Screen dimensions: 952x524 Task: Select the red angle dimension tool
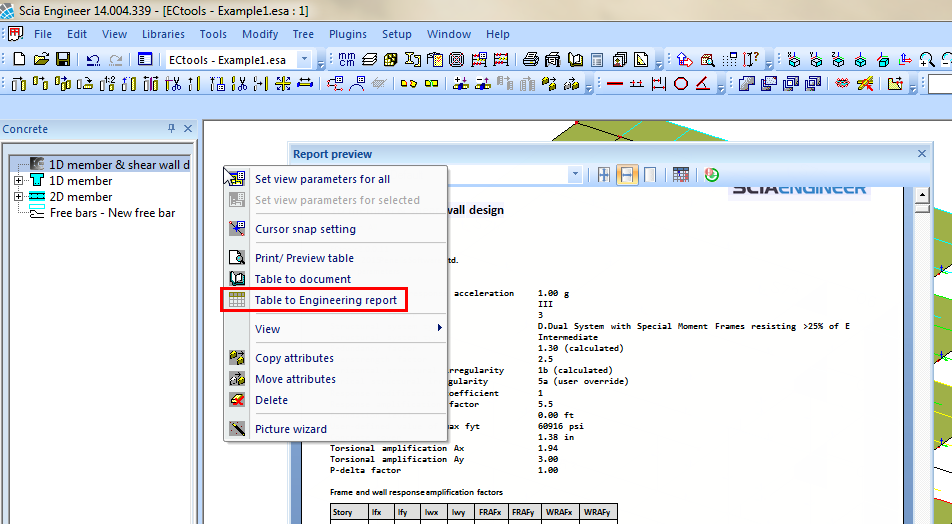[x=703, y=83]
